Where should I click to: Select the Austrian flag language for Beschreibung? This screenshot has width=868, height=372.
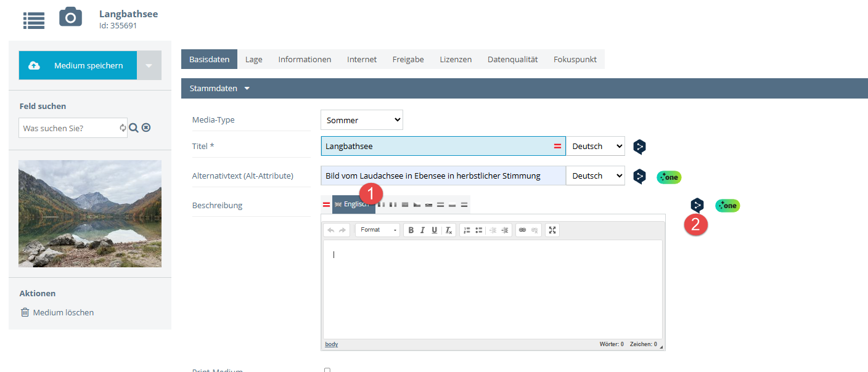point(326,204)
